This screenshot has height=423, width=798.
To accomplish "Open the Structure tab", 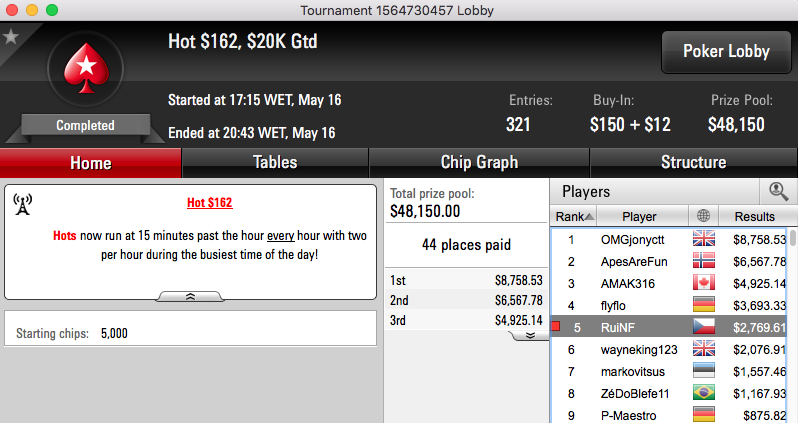I will (693, 162).
